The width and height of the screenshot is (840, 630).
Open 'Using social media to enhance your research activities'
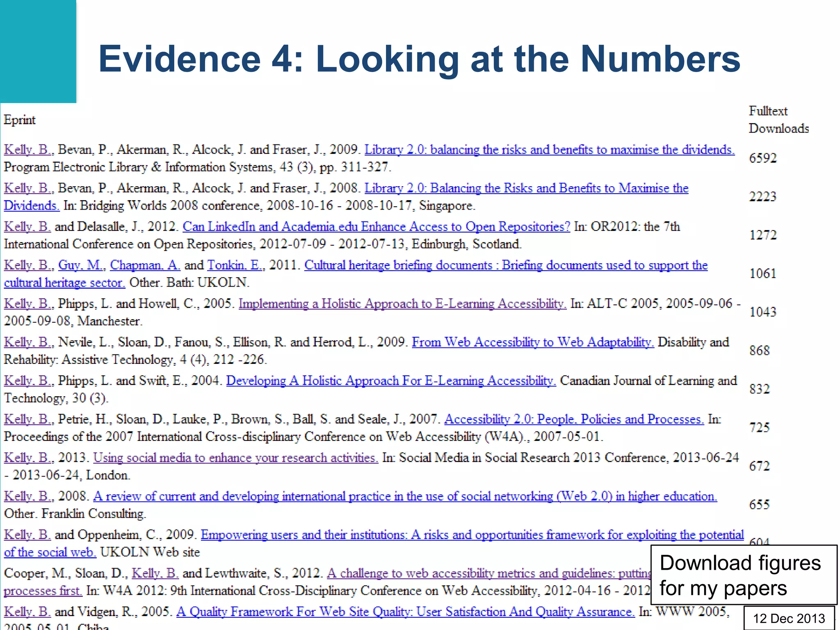[236, 458]
